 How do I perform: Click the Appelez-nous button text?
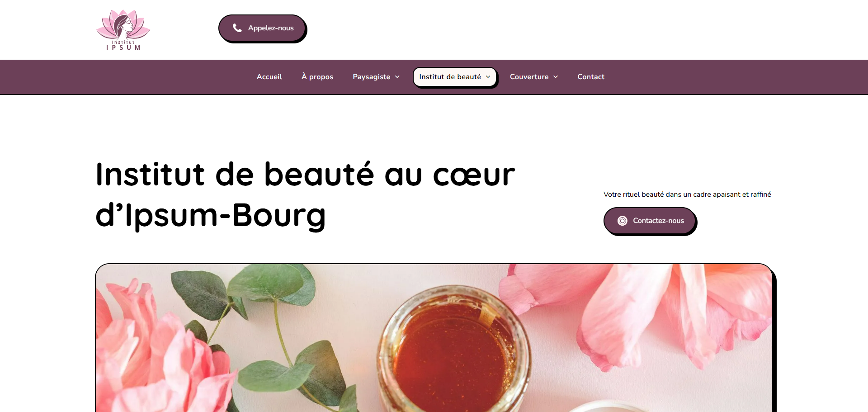pos(271,28)
